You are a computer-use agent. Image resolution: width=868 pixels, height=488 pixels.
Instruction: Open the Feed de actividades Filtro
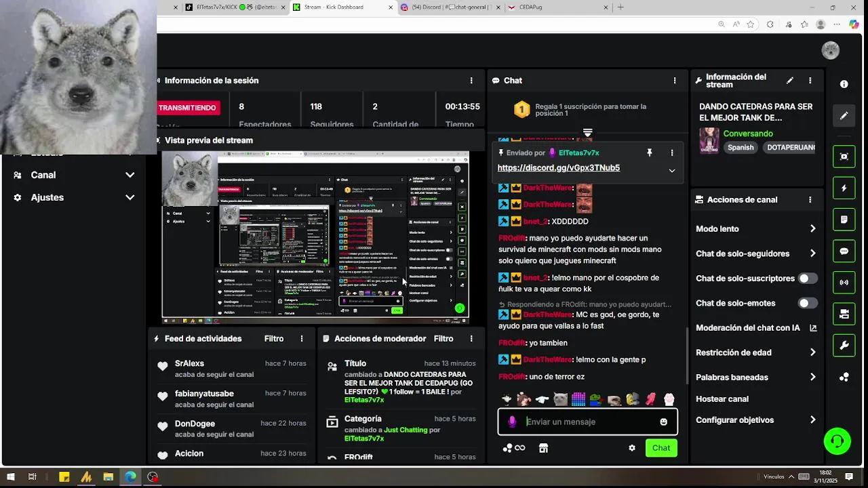274,339
